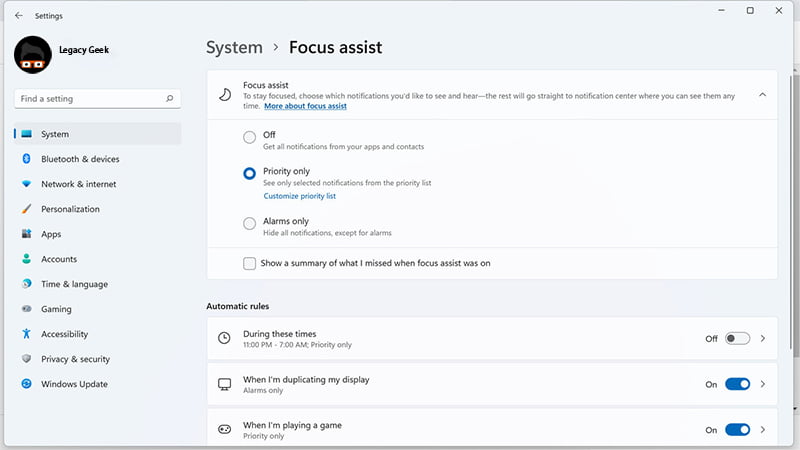Collapse the Focus assist section chevron
Viewport: 800px width, 450px height.
(x=762, y=95)
